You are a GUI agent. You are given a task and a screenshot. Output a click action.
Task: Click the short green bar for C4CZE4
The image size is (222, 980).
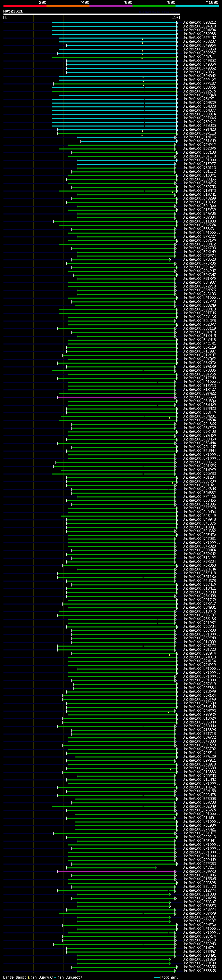coord(111,868)
